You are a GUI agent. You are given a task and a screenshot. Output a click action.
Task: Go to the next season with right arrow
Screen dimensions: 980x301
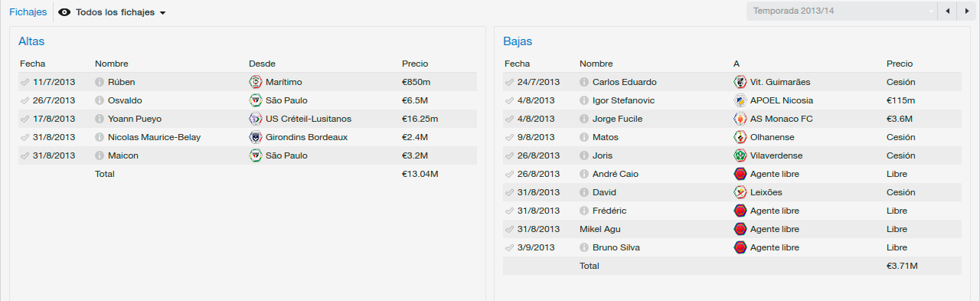point(968,11)
